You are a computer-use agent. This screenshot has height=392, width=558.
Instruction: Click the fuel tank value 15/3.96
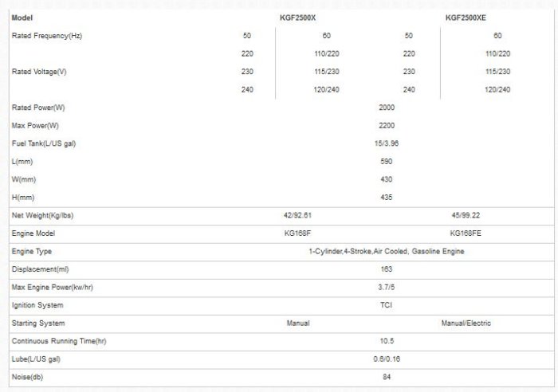387,143
